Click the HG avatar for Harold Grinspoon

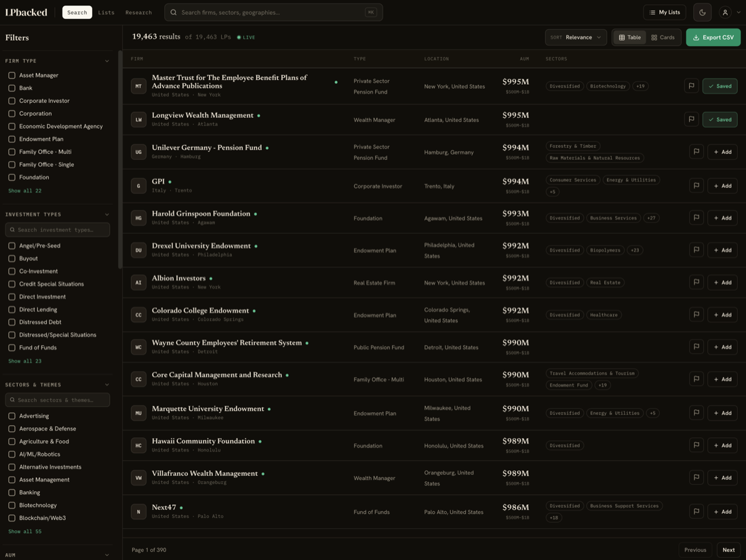tap(138, 218)
